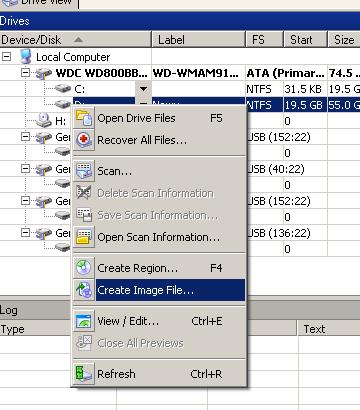Viewport: 360px width, 410px height.
Task: Sort by the Start column header
Action: coord(305,40)
